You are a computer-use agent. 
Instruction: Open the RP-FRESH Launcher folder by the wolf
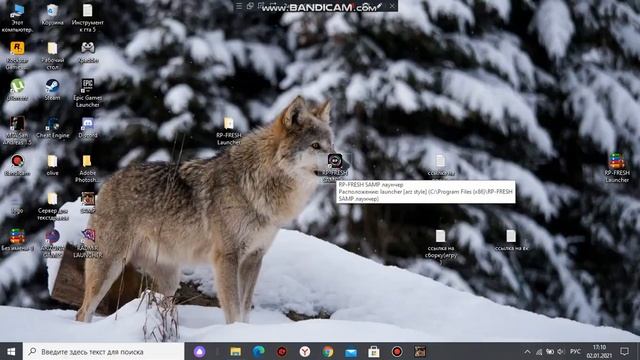coord(229,131)
